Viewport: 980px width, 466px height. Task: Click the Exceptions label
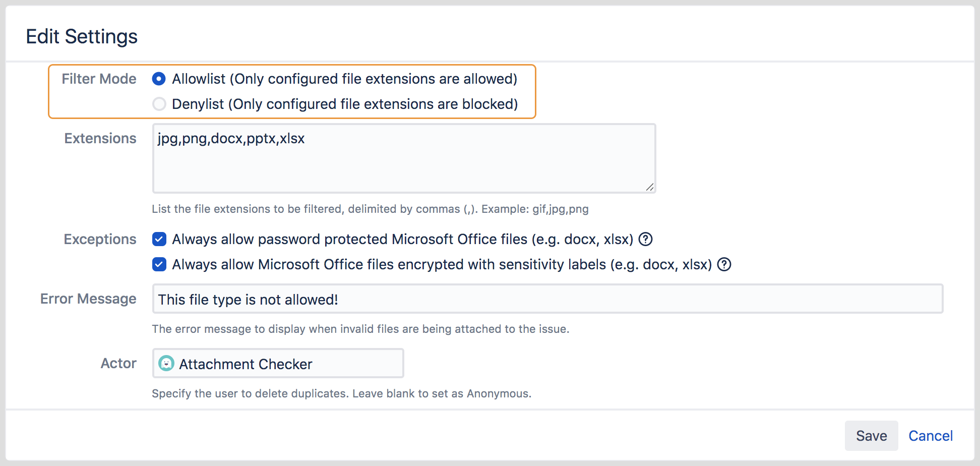coord(100,239)
